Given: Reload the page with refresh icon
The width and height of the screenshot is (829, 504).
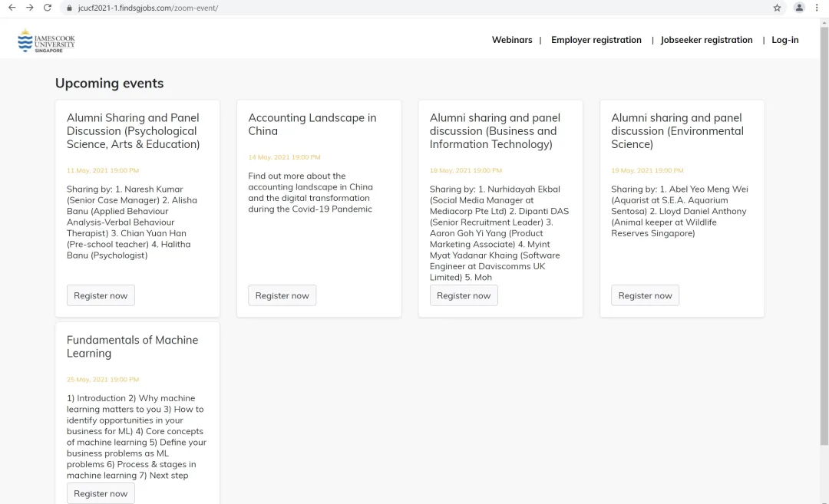Looking at the screenshot, I should pyautogui.click(x=48, y=8).
